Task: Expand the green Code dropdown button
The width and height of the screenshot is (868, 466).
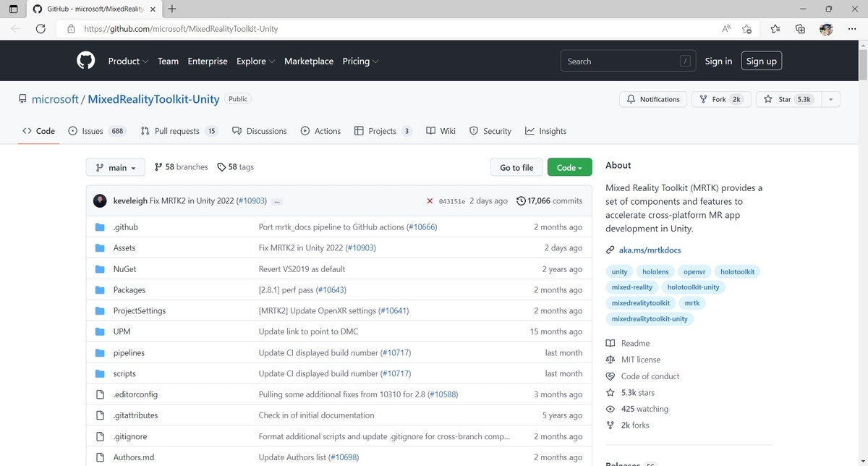Action: click(x=570, y=167)
